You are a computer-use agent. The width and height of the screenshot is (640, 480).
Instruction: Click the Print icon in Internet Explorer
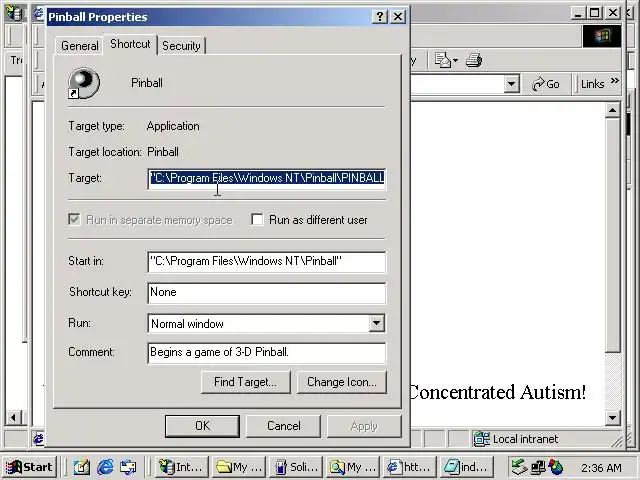[474, 60]
